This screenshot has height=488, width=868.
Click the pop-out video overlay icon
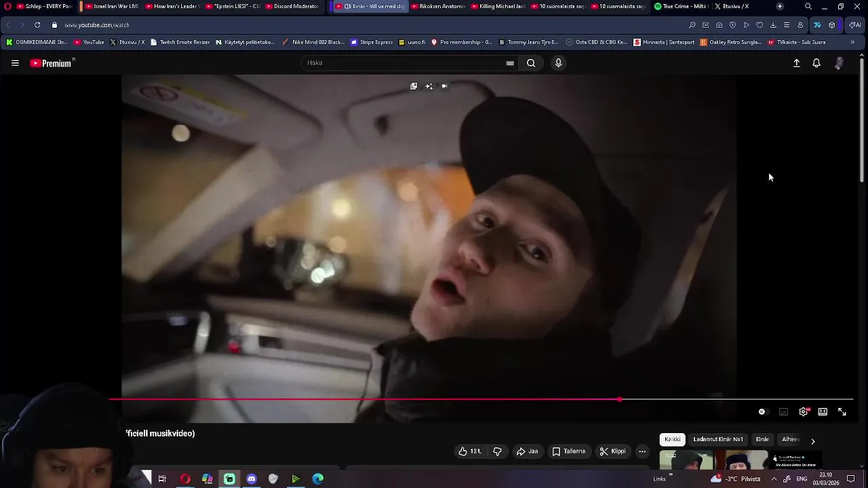tap(414, 86)
